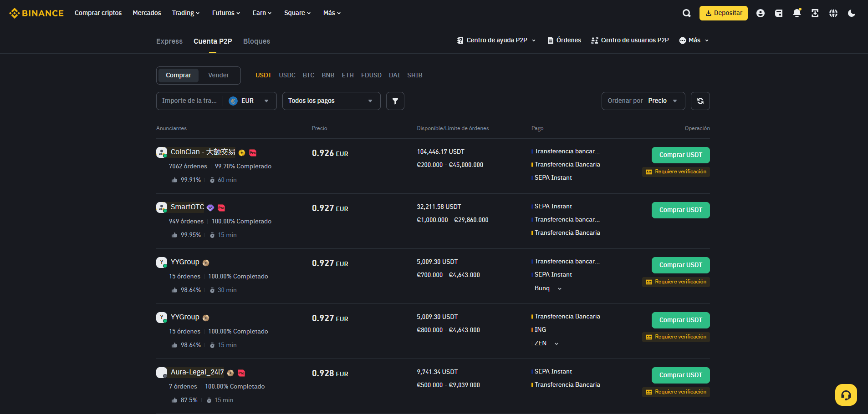Open the language globe icon
868x414 pixels.
coord(833,13)
